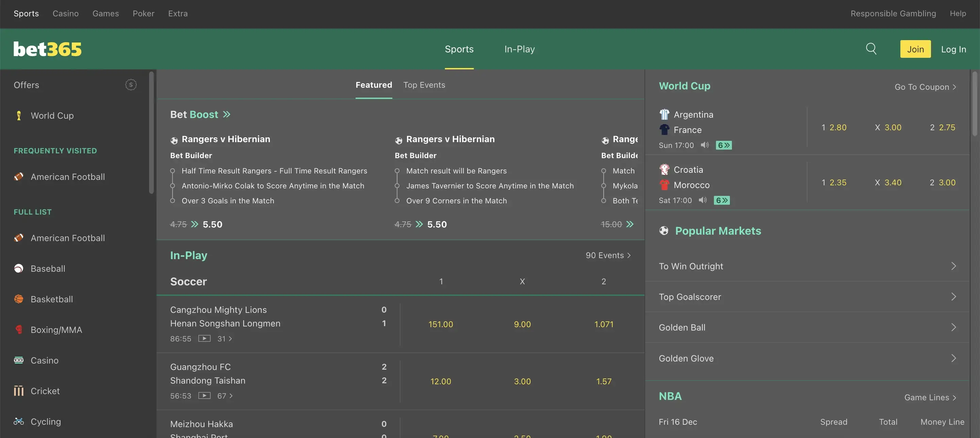Image resolution: width=980 pixels, height=438 pixels.
Task: Switch to the Featured tab
Action: 374,85
